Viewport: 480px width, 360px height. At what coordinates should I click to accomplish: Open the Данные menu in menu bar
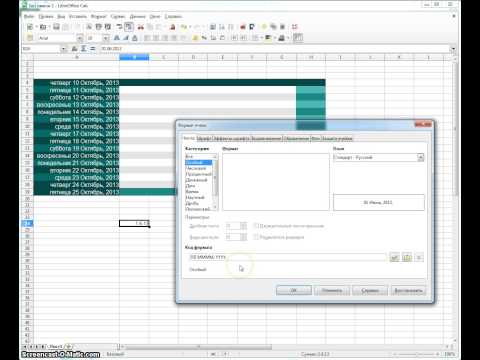tap(137, 16)
